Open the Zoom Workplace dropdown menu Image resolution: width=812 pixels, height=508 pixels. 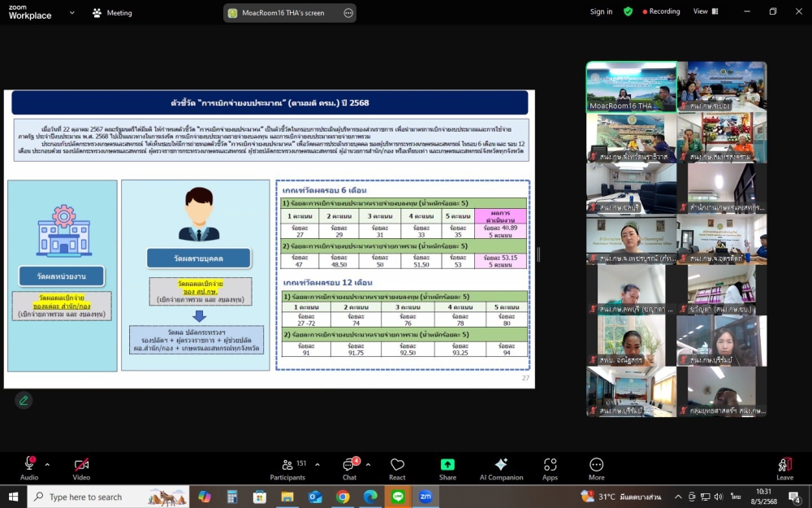pos(72,13)
